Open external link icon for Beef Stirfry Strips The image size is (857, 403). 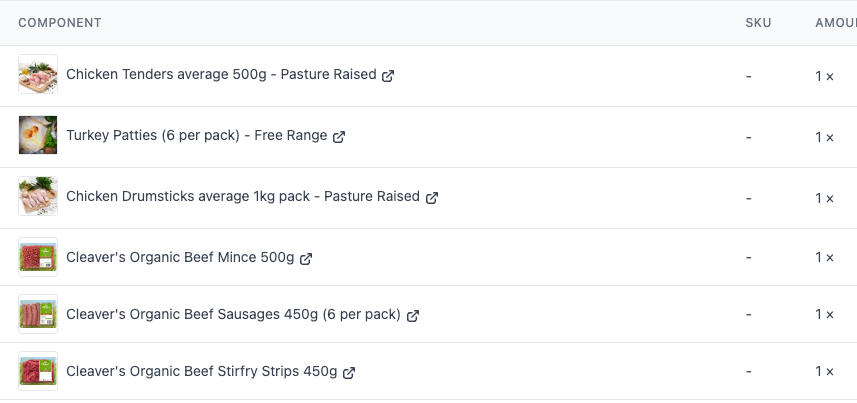[x=349, y=373]
